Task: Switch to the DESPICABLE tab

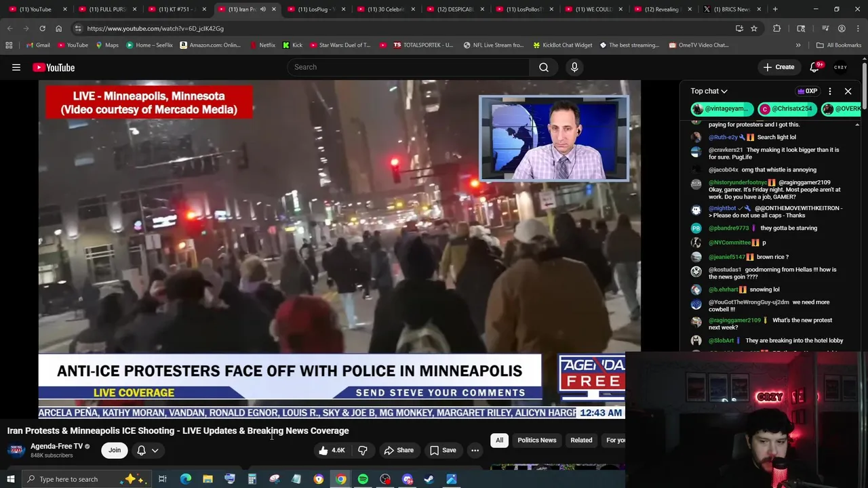Action: click(455, 9)
